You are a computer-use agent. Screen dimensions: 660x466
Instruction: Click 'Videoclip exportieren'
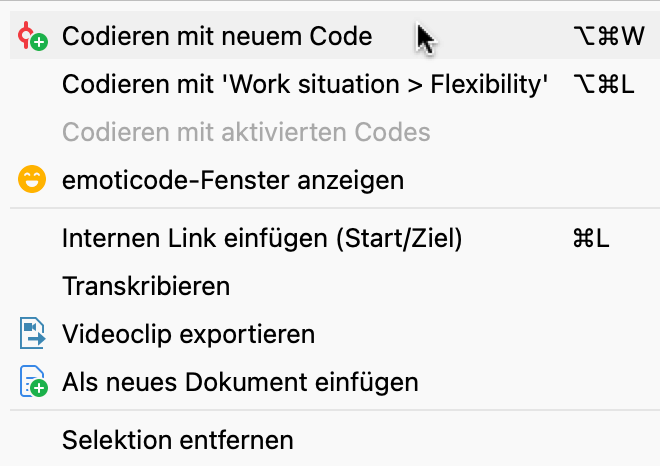188,334
